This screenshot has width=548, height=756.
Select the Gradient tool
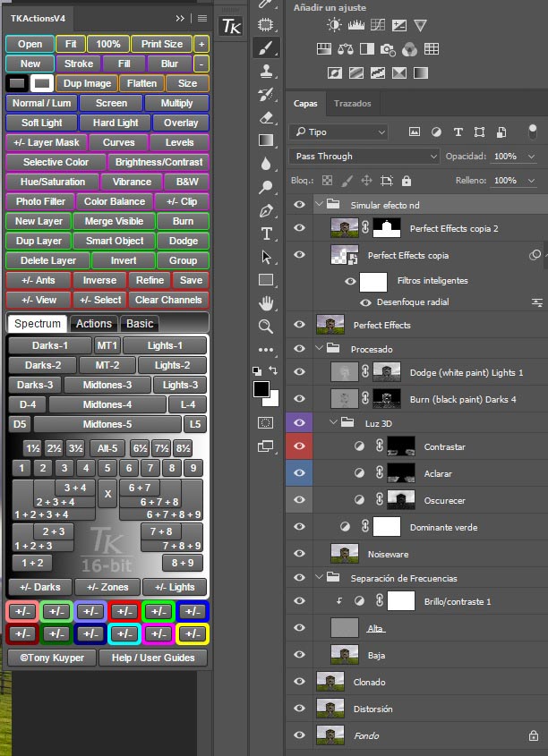tap(266, 140)
